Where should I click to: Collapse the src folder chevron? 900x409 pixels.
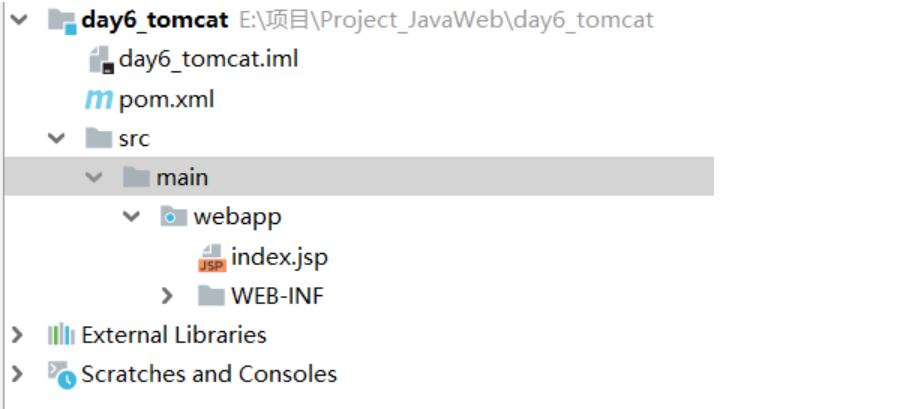[x=56, y=138]
